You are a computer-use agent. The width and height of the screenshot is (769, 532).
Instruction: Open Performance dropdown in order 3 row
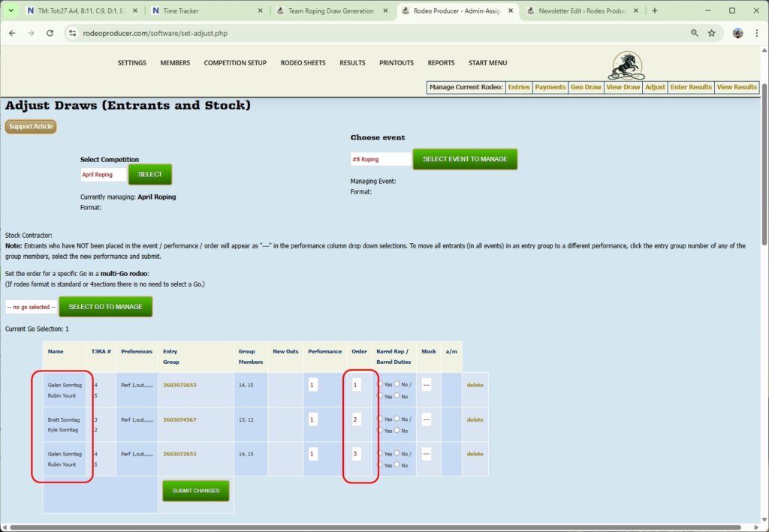coord(313,454)
